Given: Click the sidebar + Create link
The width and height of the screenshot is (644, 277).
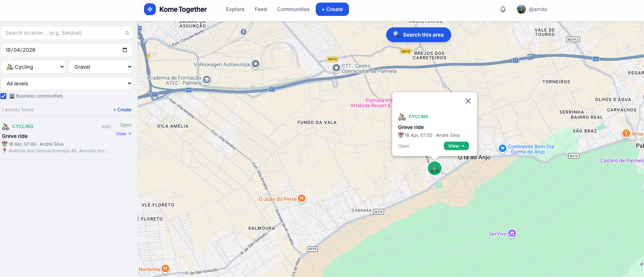Looking at the screenshot, I should coord(122,110).
